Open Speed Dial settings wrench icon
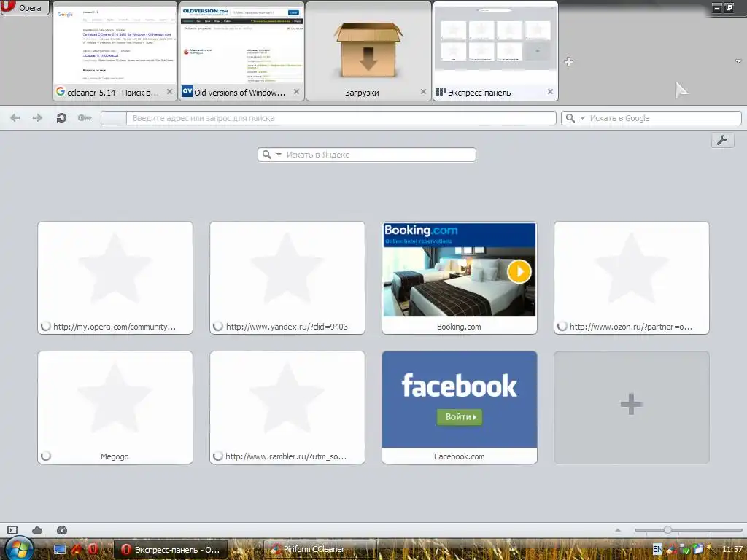747x560 pixels. pos(722,141)
